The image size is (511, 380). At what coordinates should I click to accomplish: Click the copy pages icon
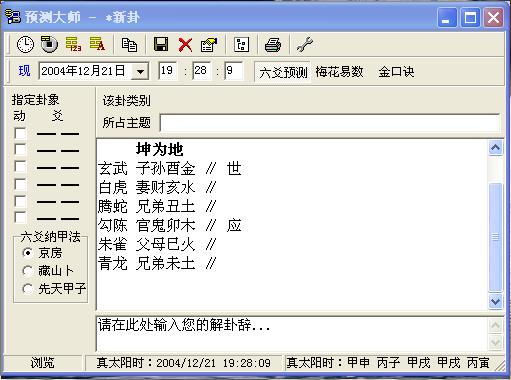129,45
